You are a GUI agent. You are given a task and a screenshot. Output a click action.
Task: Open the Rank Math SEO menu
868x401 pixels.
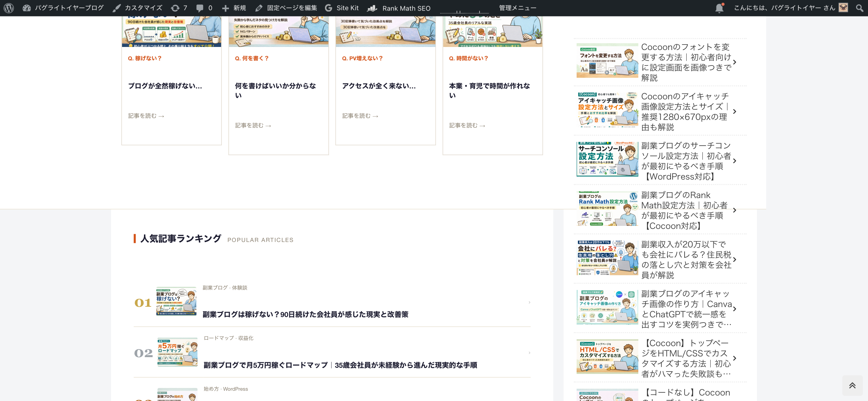(399, 8)
